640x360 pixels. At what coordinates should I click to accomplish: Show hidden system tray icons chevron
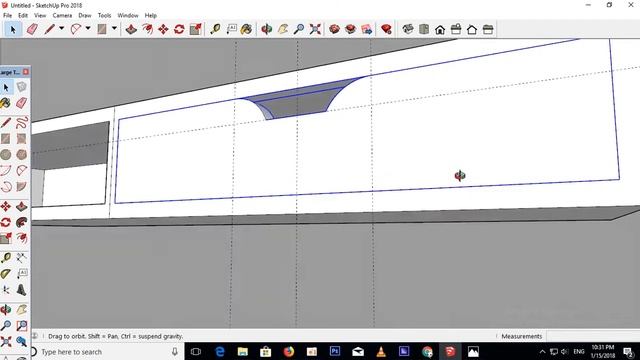click(542, 351)
